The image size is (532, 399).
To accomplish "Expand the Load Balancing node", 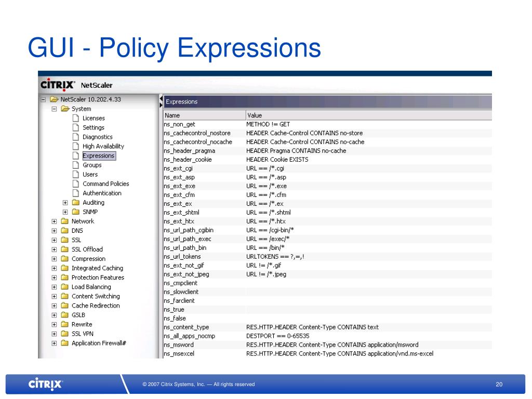I will coord(54,287).
